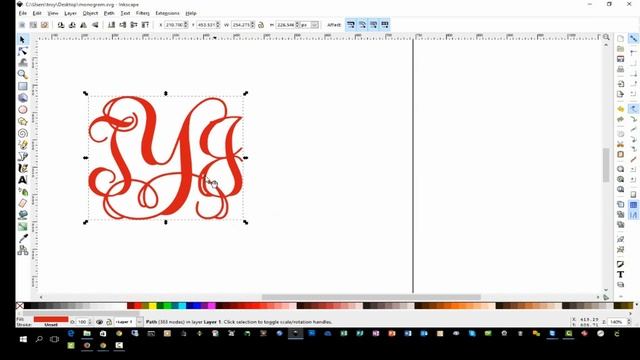This screenshot has height=360, width=640.
Task: Lower selection to bottom
Action: coord(111,25)
